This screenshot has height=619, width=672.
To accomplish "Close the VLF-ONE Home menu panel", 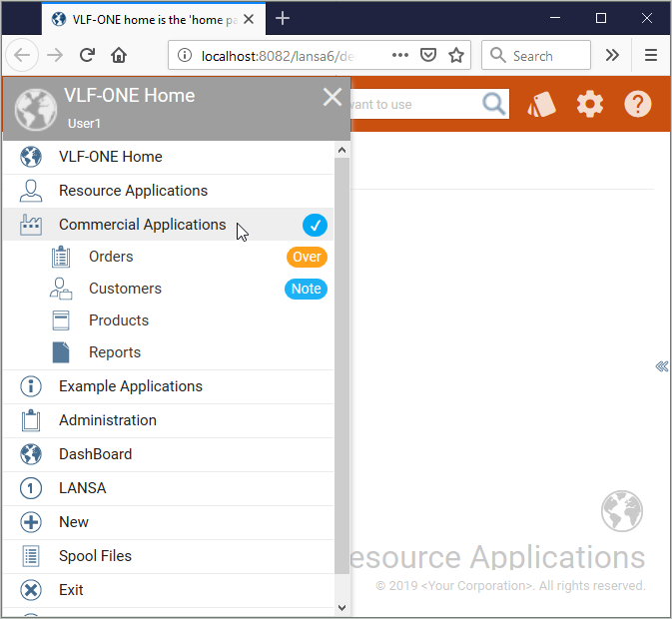I will (333, 97).
